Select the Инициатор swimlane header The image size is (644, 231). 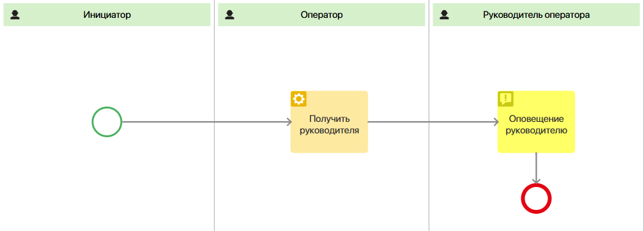point(107,15)
